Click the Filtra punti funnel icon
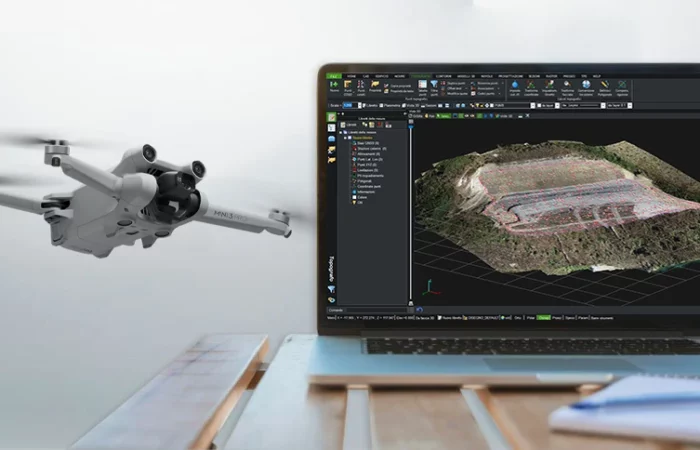The width and height of the screenshot is (700, 450). (434, 88)
